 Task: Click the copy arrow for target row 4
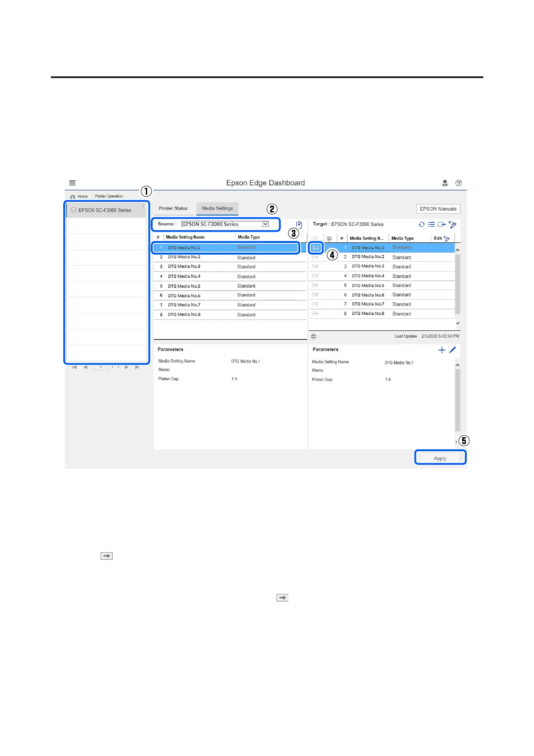[x=315, y=276]
